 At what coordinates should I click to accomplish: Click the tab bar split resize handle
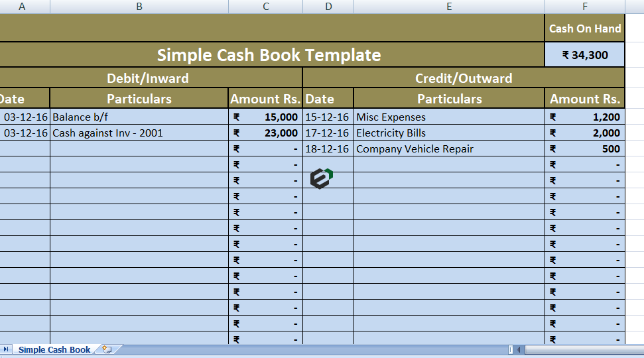click(x=510, y=349)
